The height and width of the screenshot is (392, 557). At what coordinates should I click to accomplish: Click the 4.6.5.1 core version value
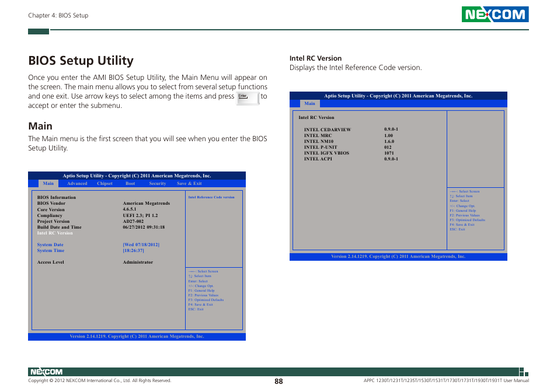pyautogui.click(x=130, y=209)
